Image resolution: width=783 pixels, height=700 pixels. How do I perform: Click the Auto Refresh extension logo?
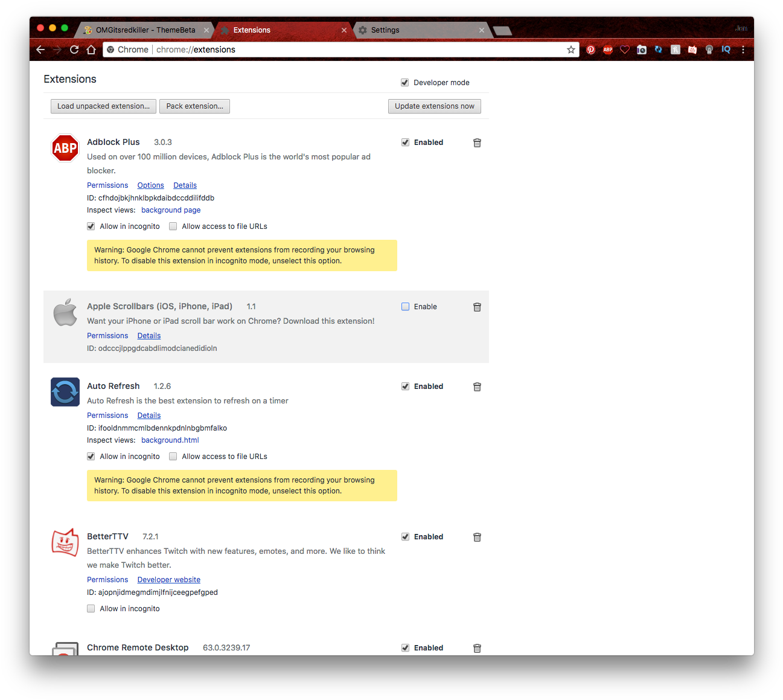click(65, 392)
